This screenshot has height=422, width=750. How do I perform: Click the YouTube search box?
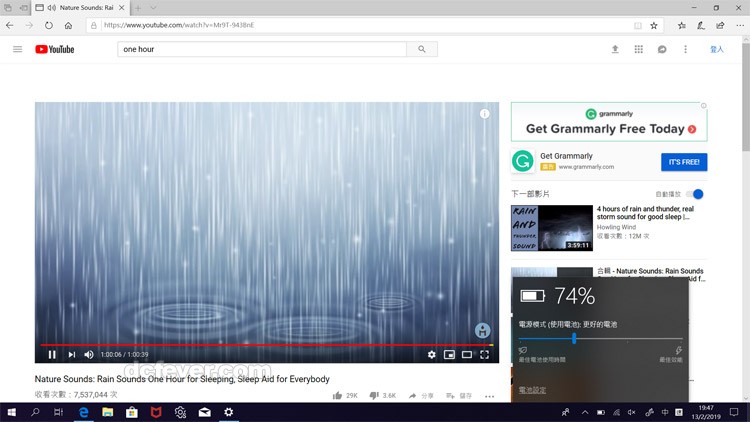[x=262, y=49]
